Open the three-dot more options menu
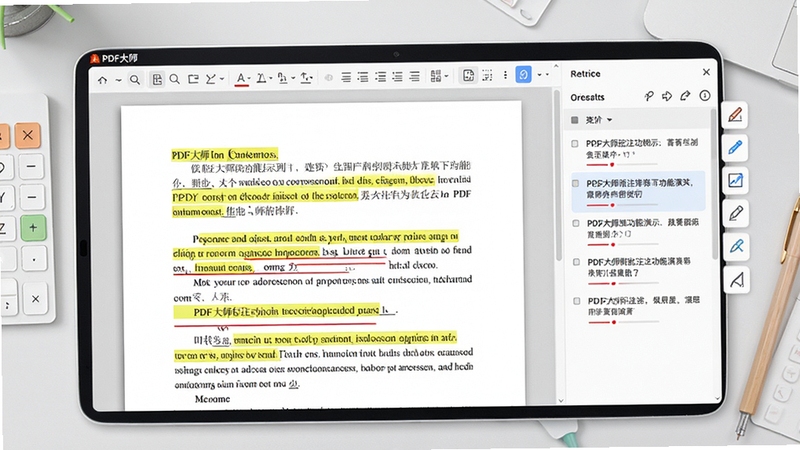Viewport: 800px width, 450px height. click(x=506, y=75)
